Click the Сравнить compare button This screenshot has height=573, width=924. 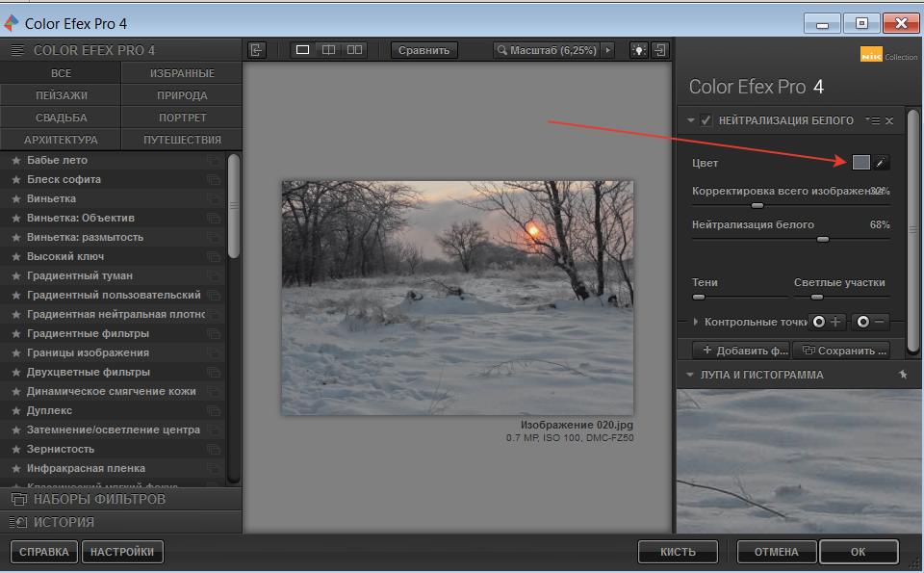423,51
